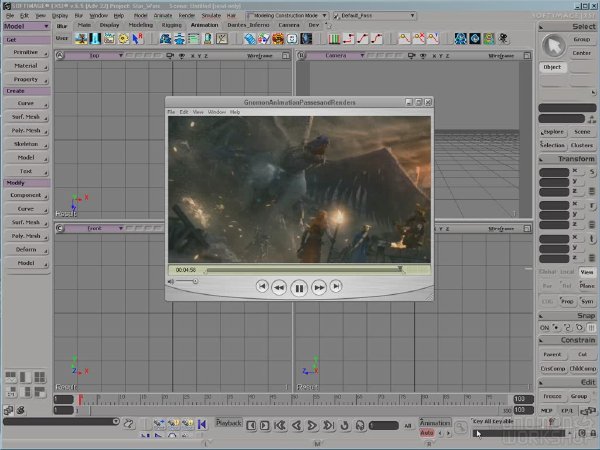
Task: Toggle the Plane transform button
Action: coord(587,286)
